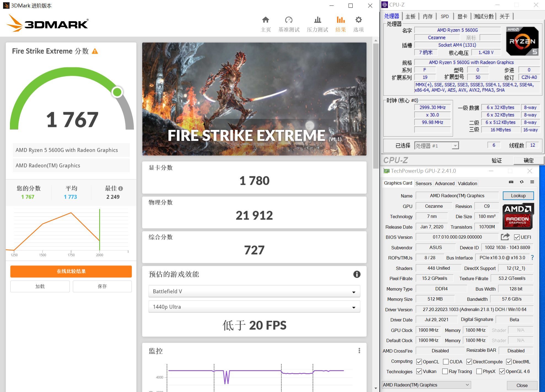Toggle OpenCL checkbox
The width and height of the screenshot is (545, 392).
[419, 362]
